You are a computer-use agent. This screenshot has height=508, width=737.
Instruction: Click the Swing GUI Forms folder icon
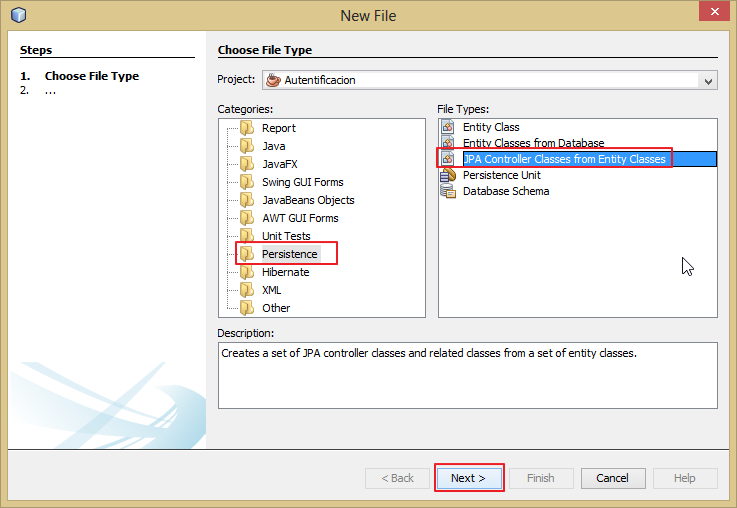pos(247,182)
